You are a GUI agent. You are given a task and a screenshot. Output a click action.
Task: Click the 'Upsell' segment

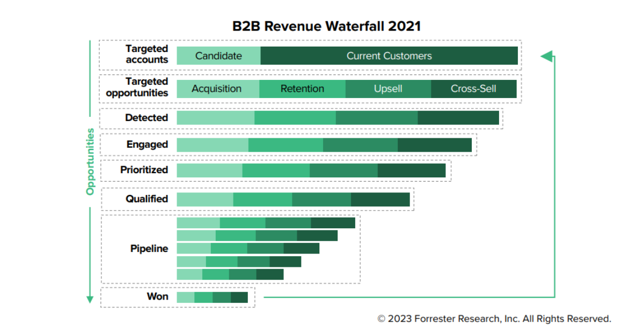[388, 89]
